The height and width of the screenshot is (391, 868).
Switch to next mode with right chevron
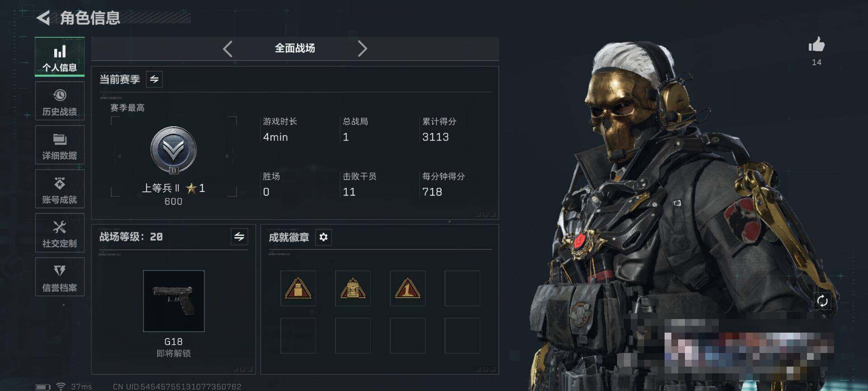point(362,49)
